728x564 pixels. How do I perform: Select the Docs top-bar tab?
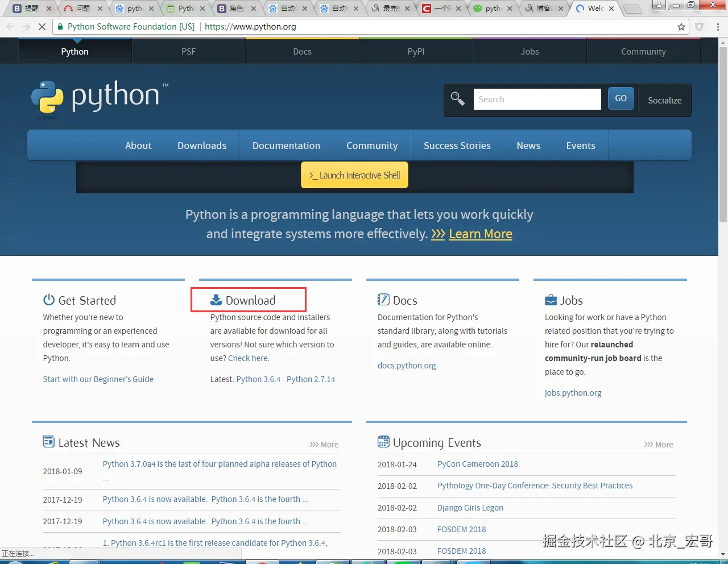click(x=302, y=51)
